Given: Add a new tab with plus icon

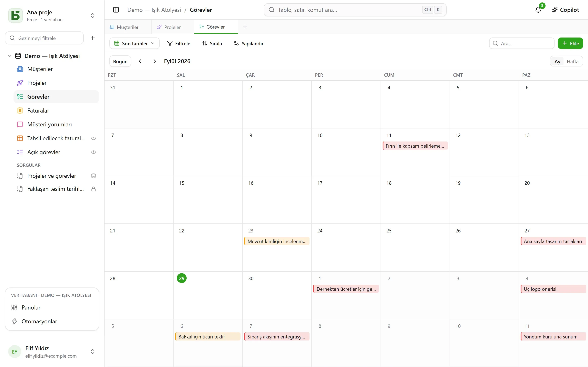Looking at the screenshot, I should (x=245, y=27).
